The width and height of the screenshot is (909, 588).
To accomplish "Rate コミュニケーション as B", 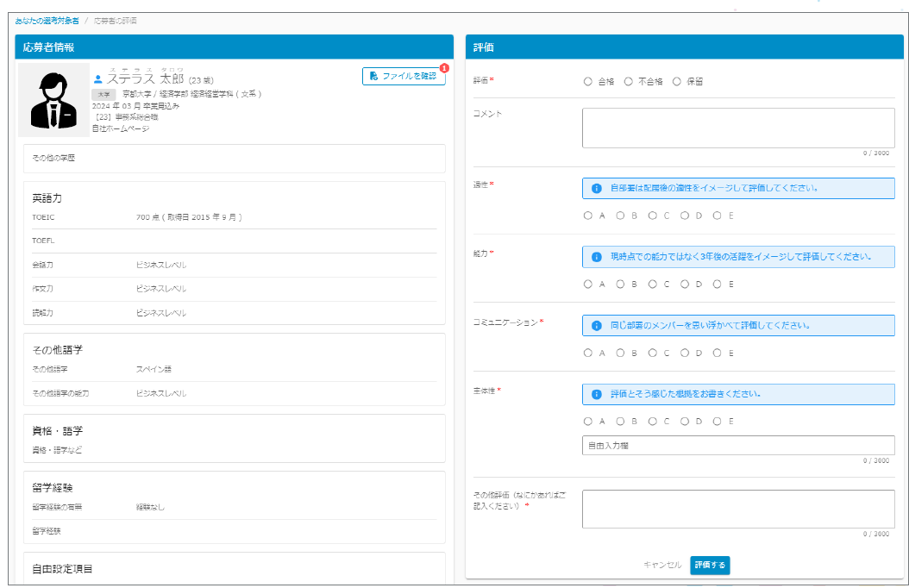I will tap(620, 353).
